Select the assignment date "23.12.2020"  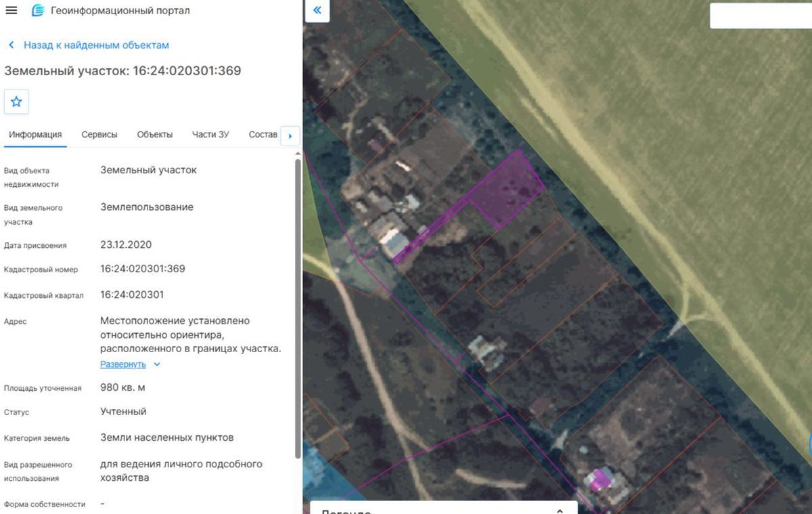coord(126,244)
